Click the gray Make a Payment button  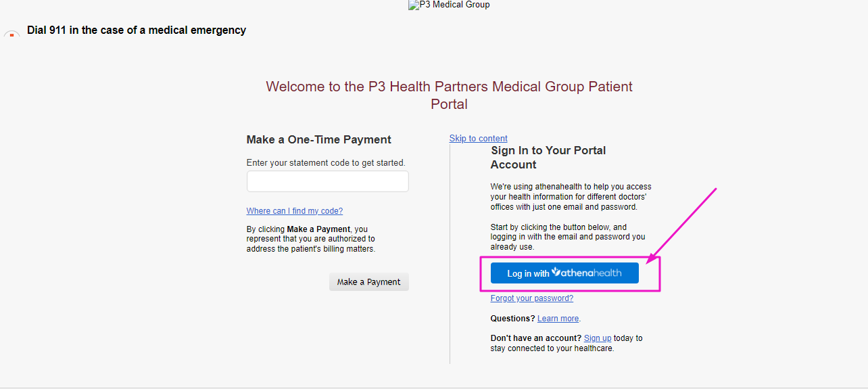(x=369, y=282)
